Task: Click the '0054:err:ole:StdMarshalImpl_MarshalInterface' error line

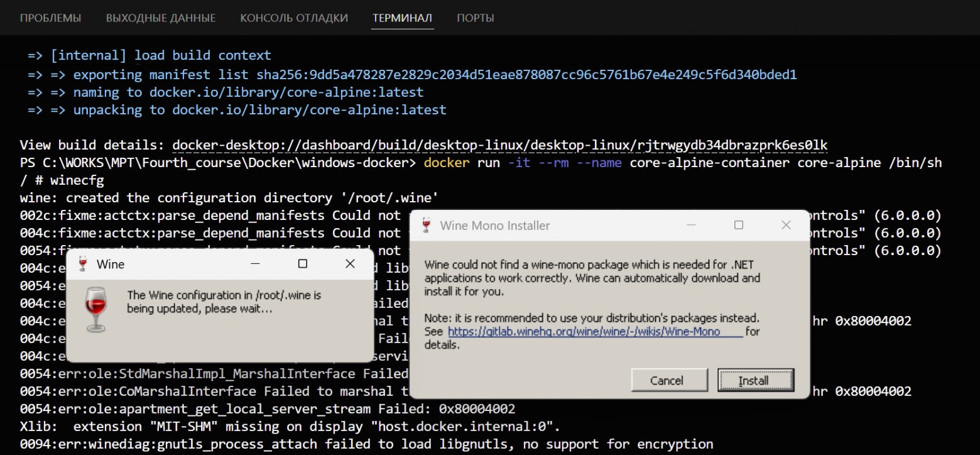Action: click(x=214, y=374)
